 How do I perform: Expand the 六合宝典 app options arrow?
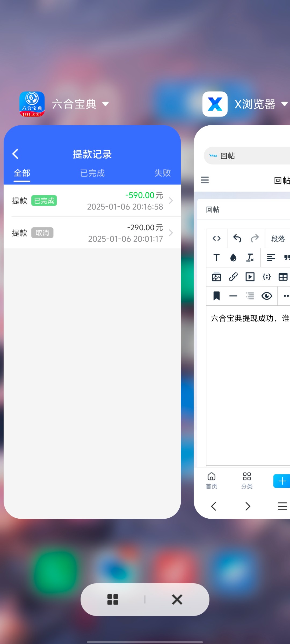click(106, 104)
